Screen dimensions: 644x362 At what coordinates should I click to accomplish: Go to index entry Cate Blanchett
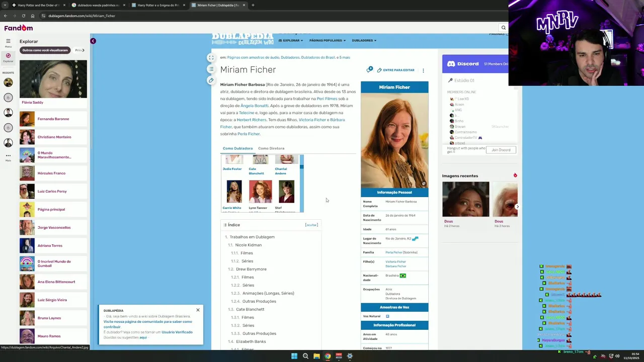pos(250,309)
